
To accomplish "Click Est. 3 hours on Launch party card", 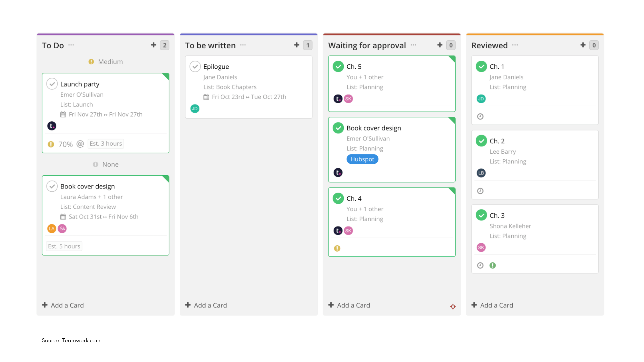I will (x=106, y=144).
